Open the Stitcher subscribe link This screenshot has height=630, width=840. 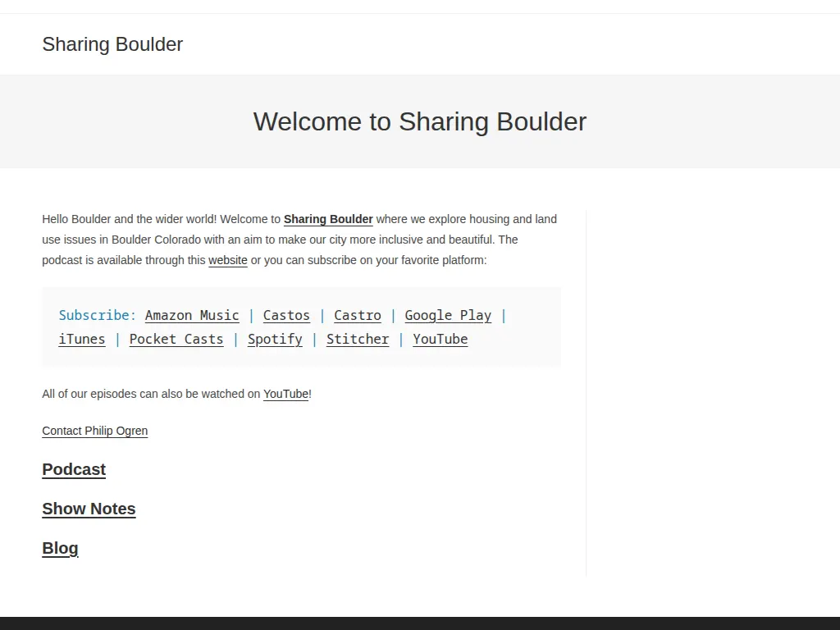pos(358,339)
